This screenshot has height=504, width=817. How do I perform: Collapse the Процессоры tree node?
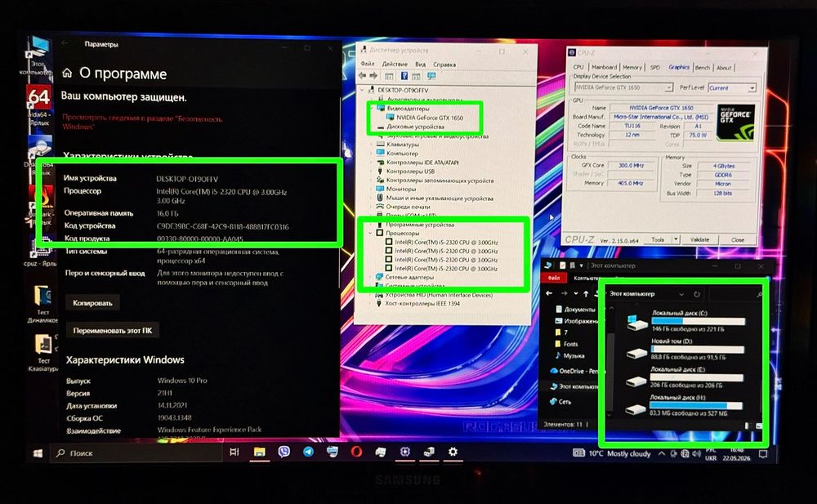click(370, 233)
